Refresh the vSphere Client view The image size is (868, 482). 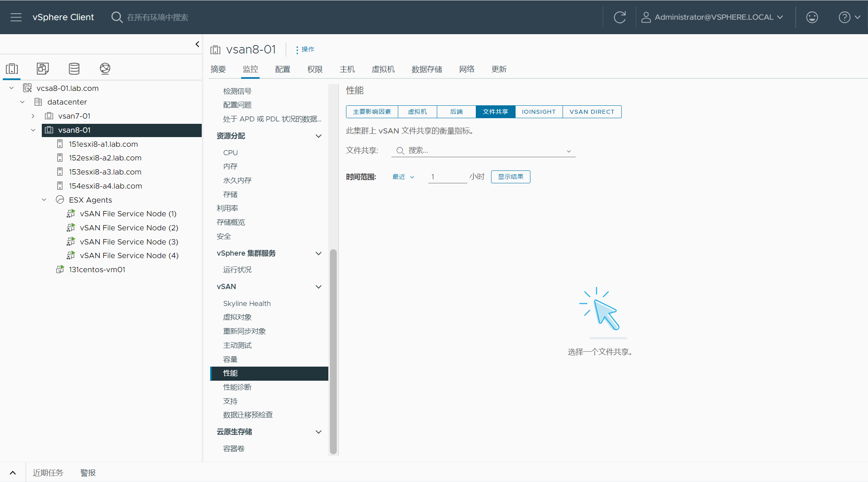(x=620, y=17)
